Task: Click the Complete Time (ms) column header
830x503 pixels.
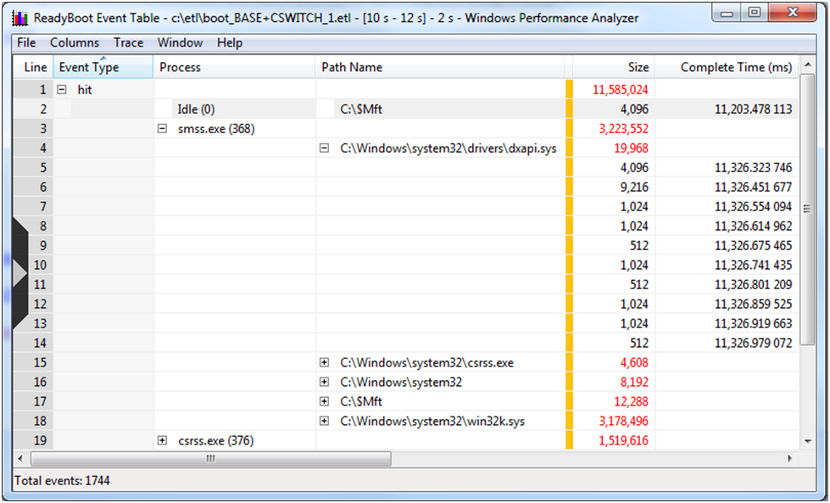Action: point(727,67)
